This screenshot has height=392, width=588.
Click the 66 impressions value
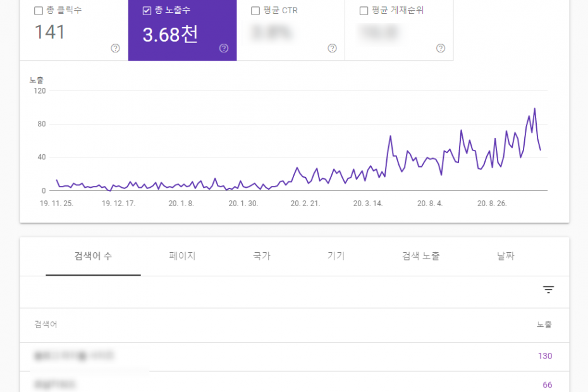pyautogui.click(x=548, y=385)
